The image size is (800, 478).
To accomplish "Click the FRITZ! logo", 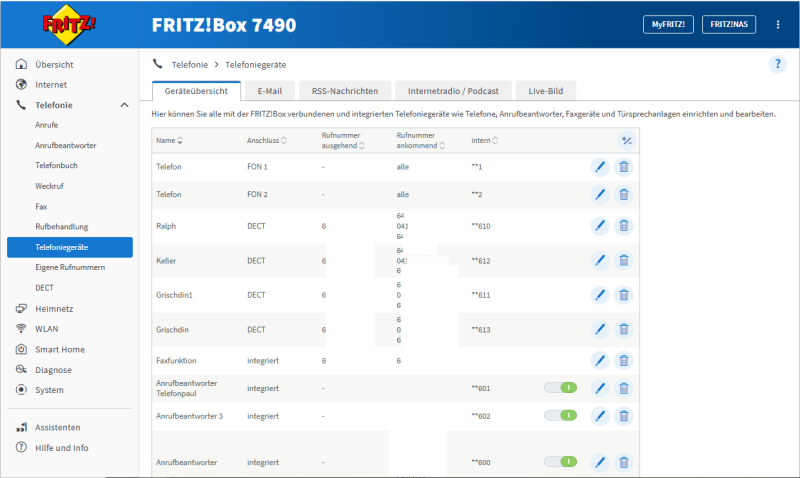I will (x=67, y=25).
